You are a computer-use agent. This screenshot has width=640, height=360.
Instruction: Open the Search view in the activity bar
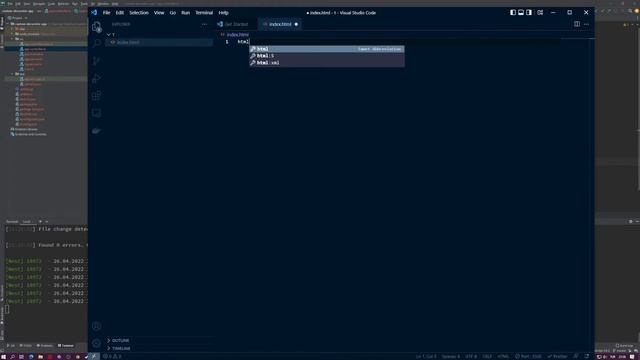pos(96,43)
